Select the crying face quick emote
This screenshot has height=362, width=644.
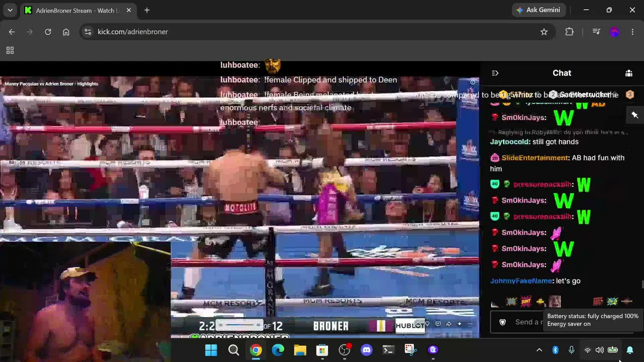pyautogui.click(x=554, y=301)
